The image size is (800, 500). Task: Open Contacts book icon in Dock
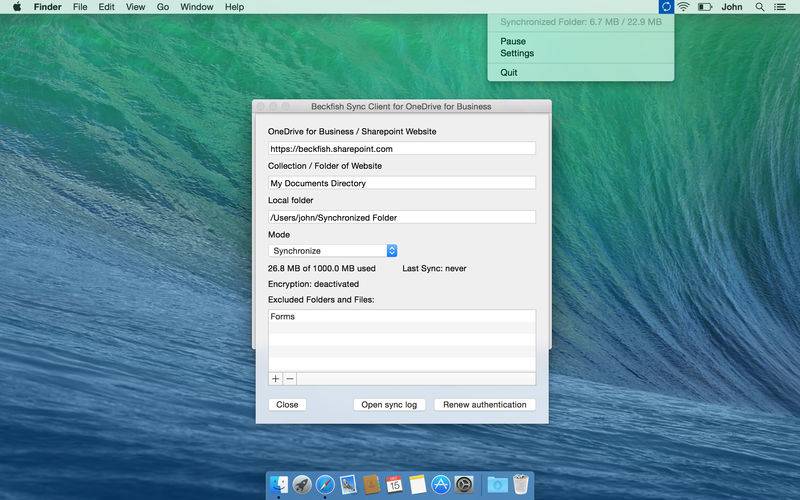371,484
